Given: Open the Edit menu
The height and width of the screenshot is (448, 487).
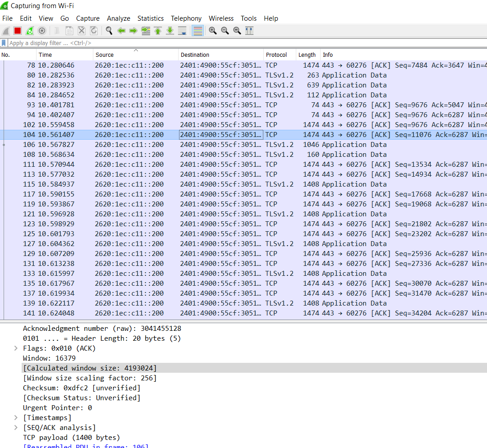Looking at the screenshot, I should [26, 18].
